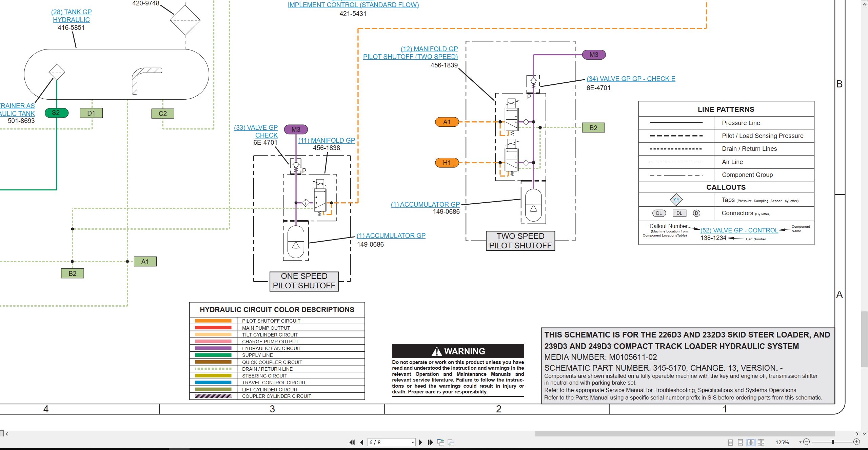Go to the first page
868x450 pixels.
point(352,442)
